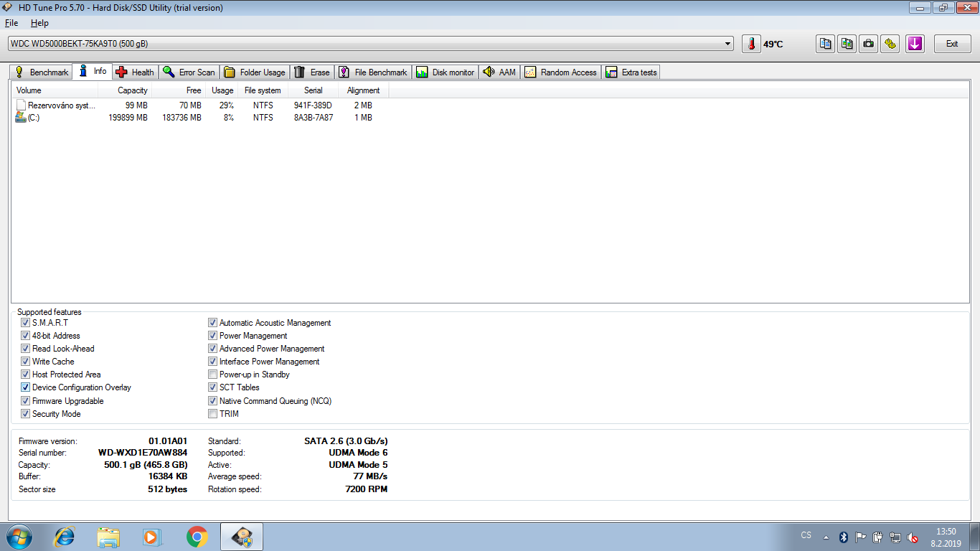Save a screenshot with the camera icon
The image size is (980, 551).
pyautogui.click(x=869, y=44)
